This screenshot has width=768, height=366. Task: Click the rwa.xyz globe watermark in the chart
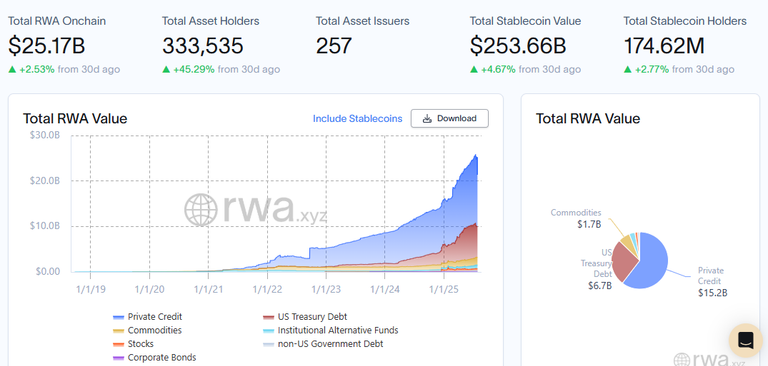[x=200, y=210]
